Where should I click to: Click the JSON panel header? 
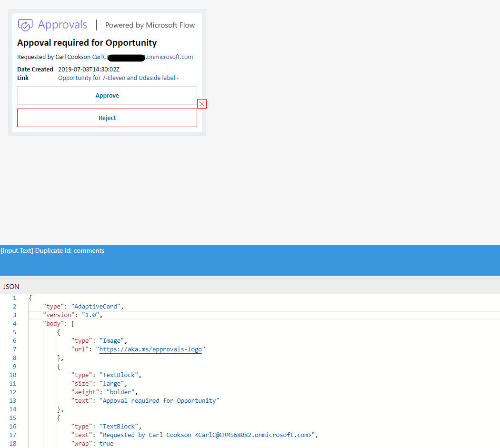point(11,287)
